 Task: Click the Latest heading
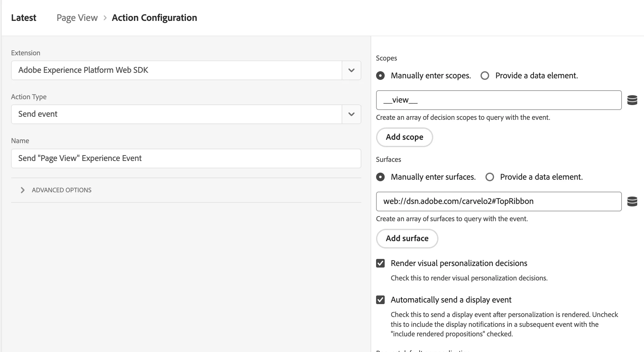point(24,18)
